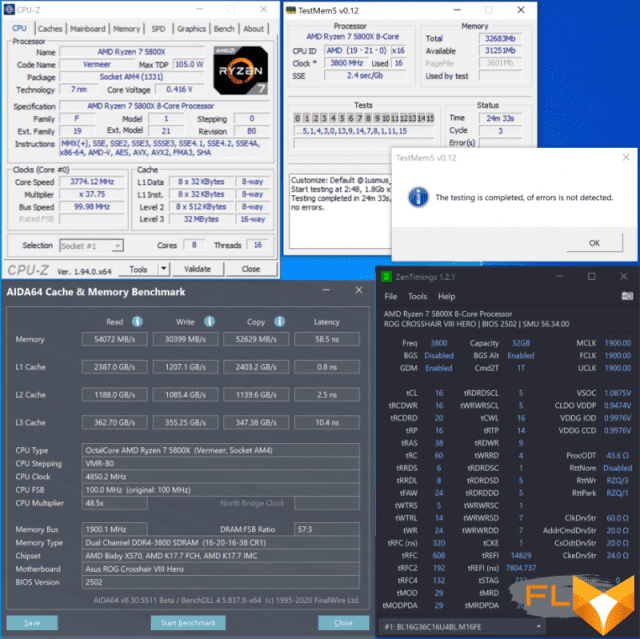Click the tRFC 608 value in ZenTimings
This screenshot has height=639, width=640.
point(439,555)
